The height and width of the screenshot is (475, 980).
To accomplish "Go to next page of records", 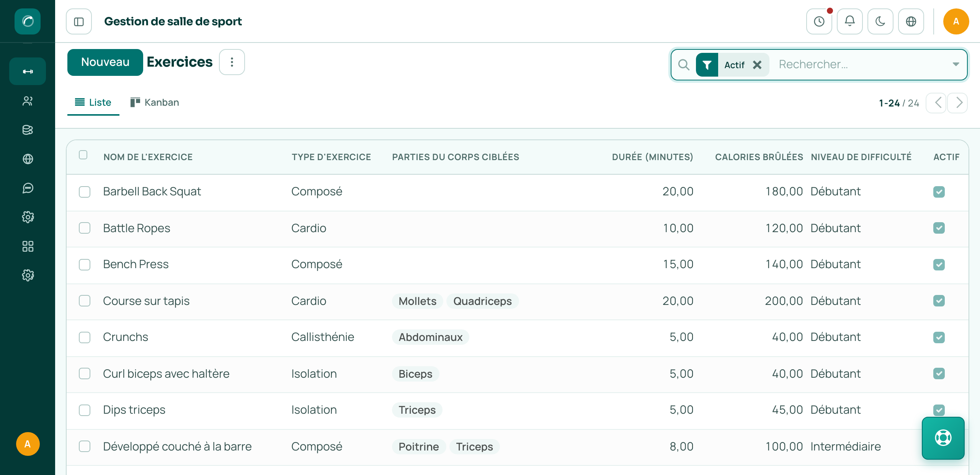I will point(958,103).
